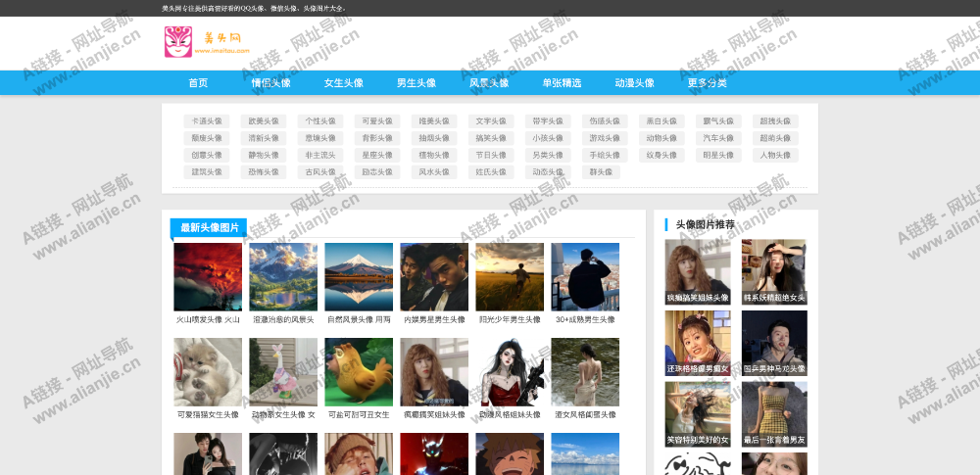Image resolution: width=980 pixels, height=475 pixels.
Task: Select the 可爱头像 category tag
Action: click(x=377, y=121)
